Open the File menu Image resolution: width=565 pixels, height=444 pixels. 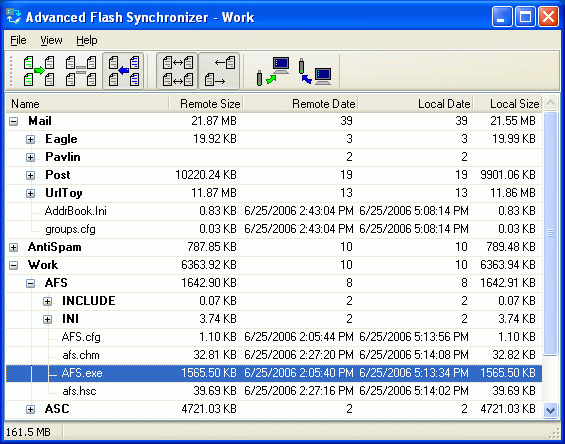pos(18,40)
